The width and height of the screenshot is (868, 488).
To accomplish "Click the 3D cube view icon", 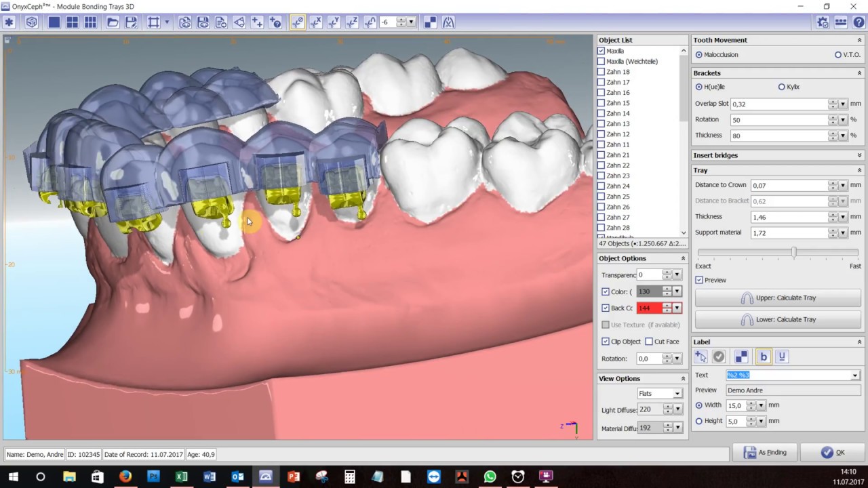I will (32, 22).
